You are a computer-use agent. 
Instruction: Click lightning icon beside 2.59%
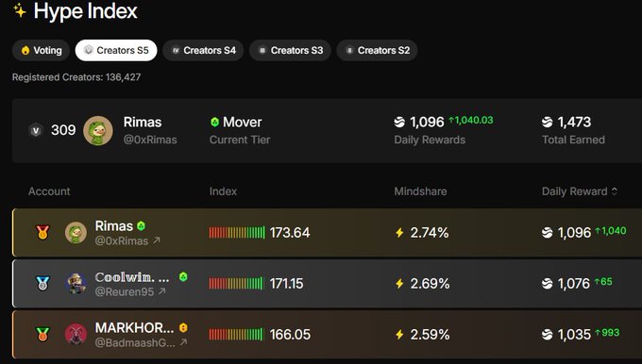[399, 335]
